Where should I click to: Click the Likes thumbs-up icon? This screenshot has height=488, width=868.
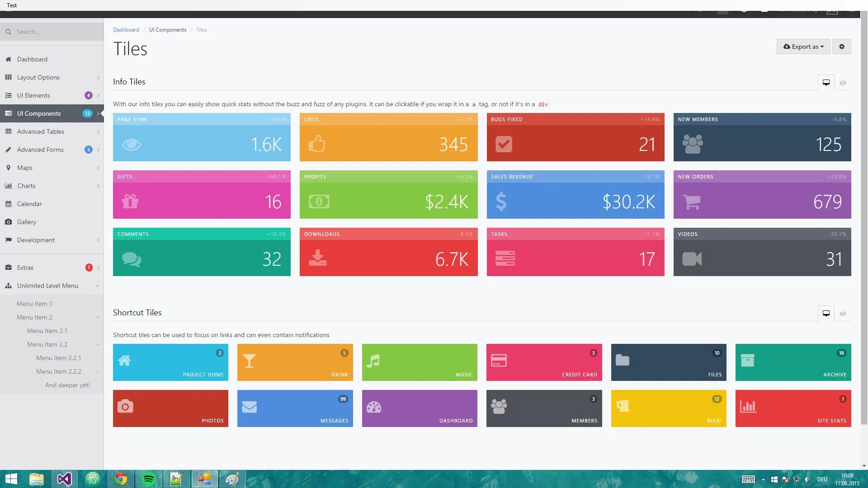[x=317, y=144]
